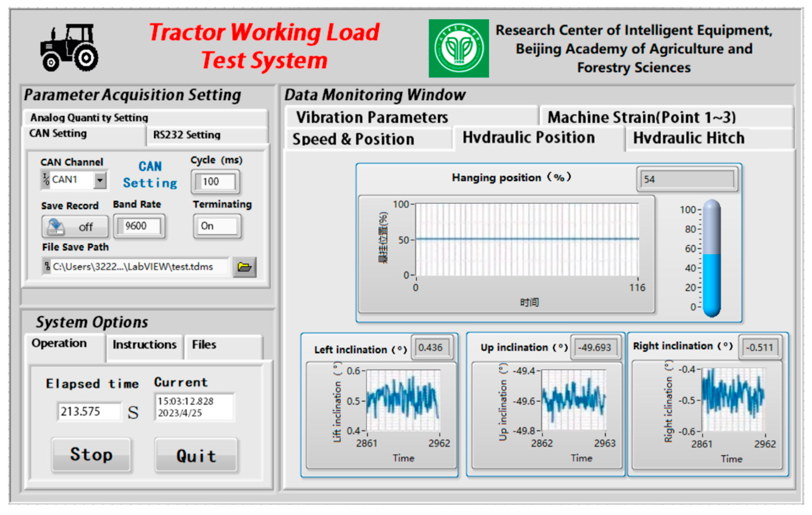Click the green research center emblem

(458, 48)
